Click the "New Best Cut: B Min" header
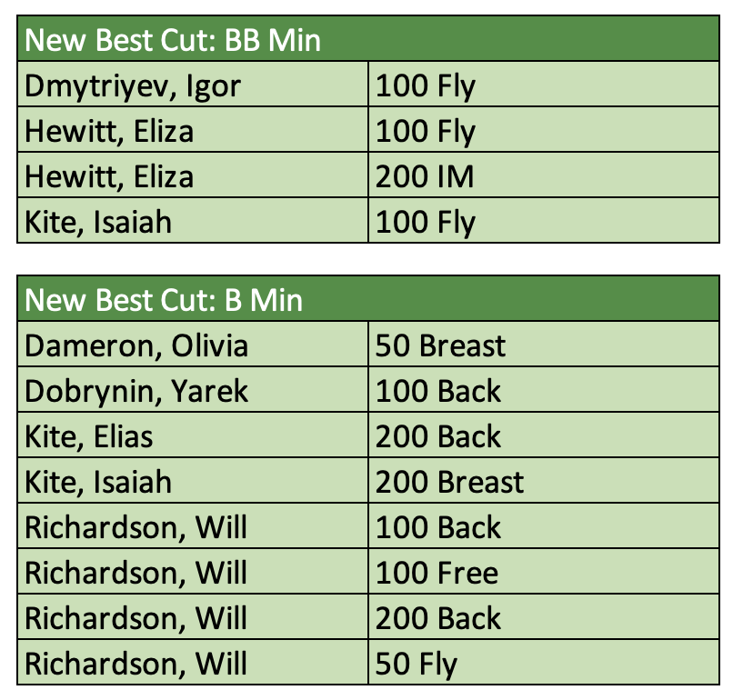733x700 pixels. 164,300
